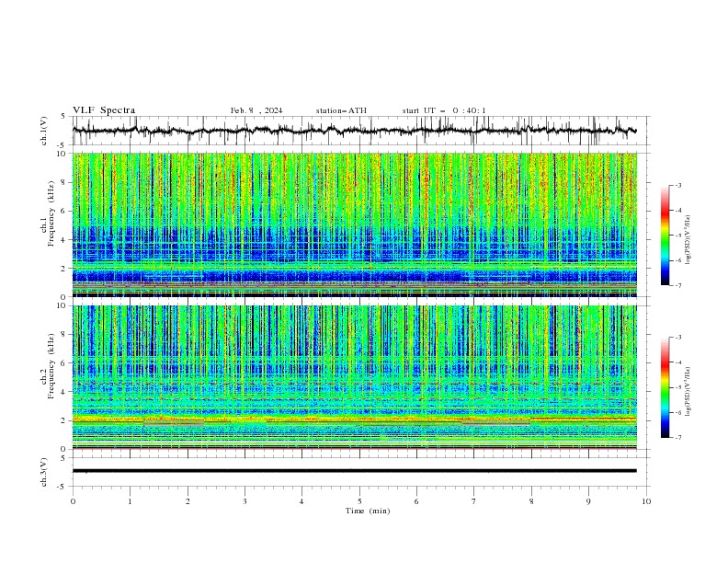Click the "VLF Spectra" title text
The width and height of the screenshot is (728, 563).
pyautogui.click(x=104, y=110)
